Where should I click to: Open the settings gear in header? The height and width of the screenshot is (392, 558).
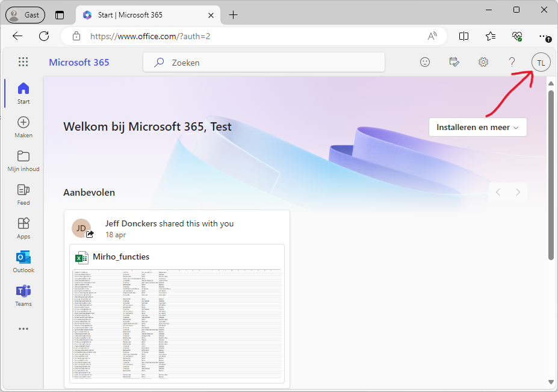click(x=483, y=62)
